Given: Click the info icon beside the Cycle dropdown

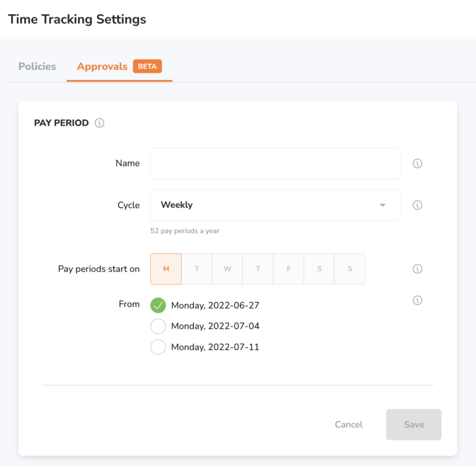Looking at the screenshot, I should [x=417, y=205].
